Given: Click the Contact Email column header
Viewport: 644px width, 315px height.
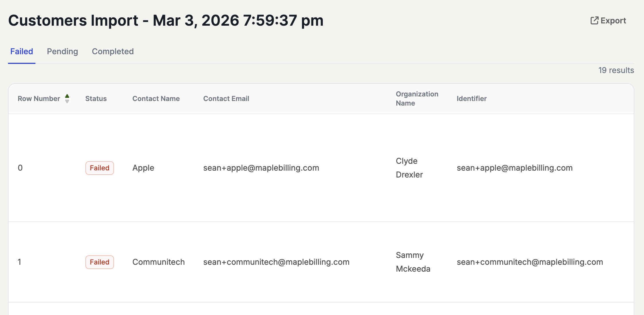Looking at the screenshot, I should click(x=226, y=99).
